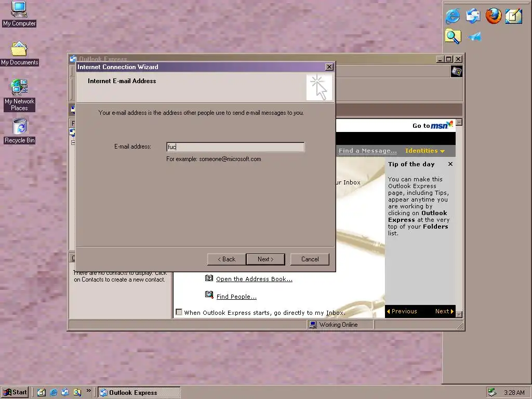Go Back in the Internet Connection Wizard

pos(227,259)
